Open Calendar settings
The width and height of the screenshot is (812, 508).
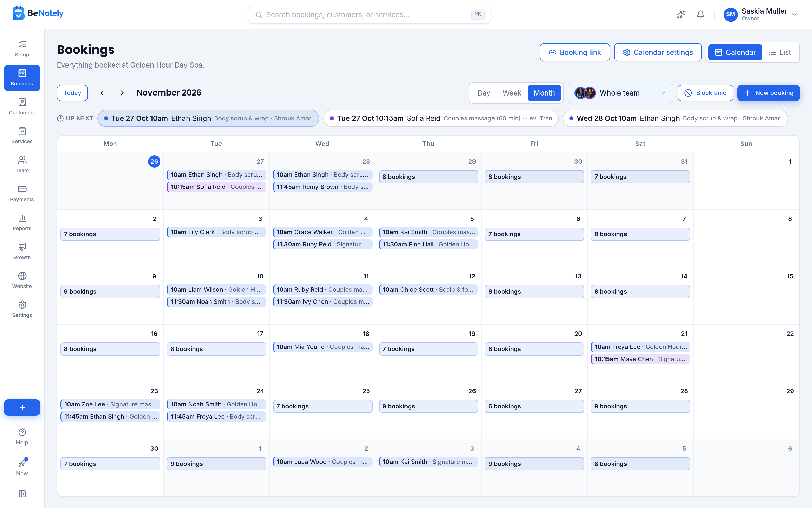658,52
